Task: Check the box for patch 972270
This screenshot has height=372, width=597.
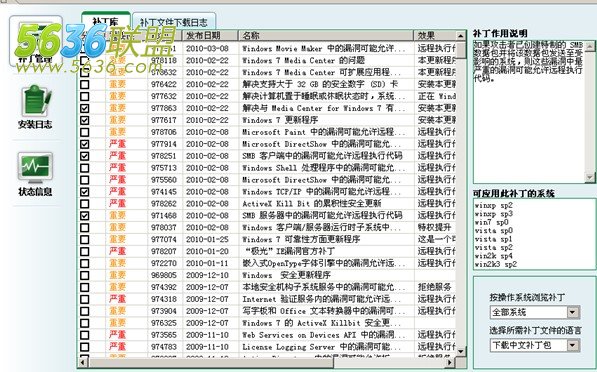Action: pyautogui.click(x=85, y=263)
